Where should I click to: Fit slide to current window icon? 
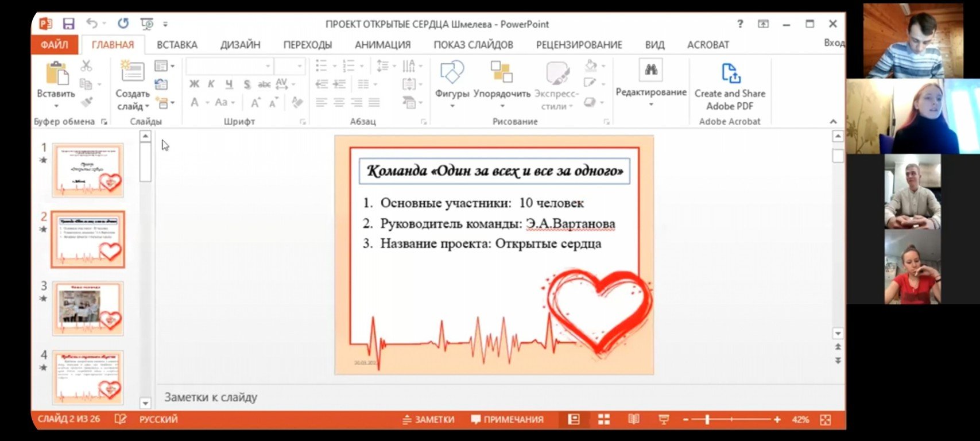coord(826,420)
